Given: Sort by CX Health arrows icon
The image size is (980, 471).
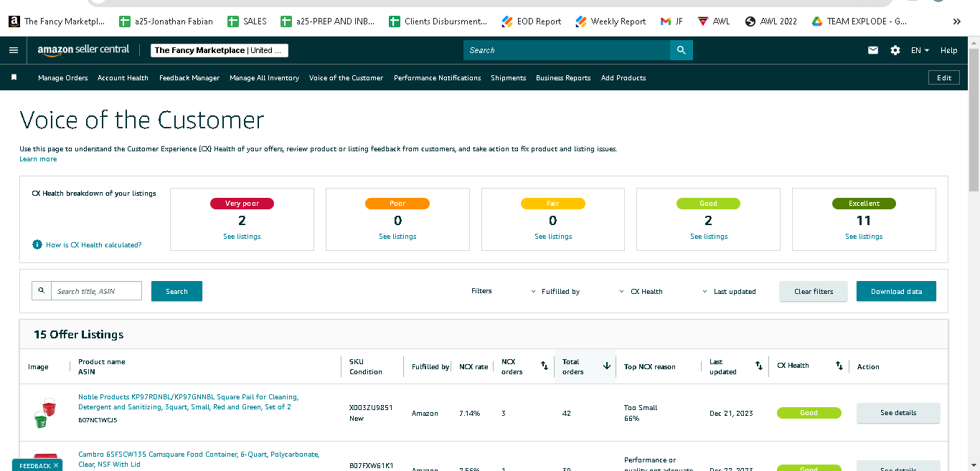Looking at the screenshot, I should click(839, 366).
